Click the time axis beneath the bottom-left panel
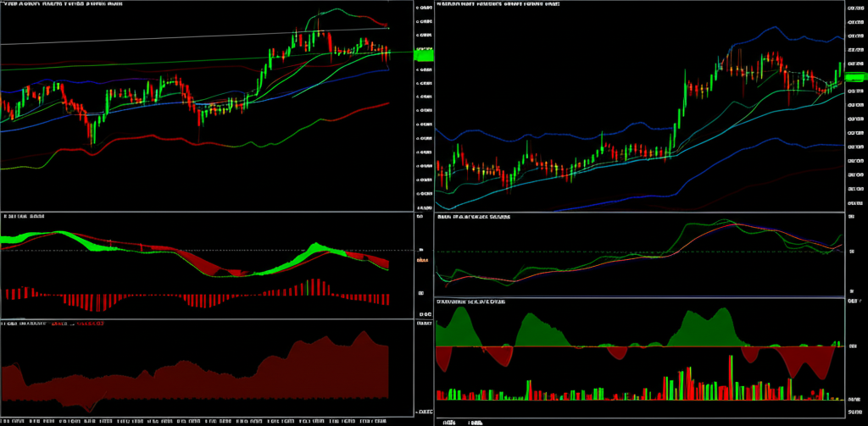Image resolution: width=868 pixels, height=426 pixels. tap(194, 422)
